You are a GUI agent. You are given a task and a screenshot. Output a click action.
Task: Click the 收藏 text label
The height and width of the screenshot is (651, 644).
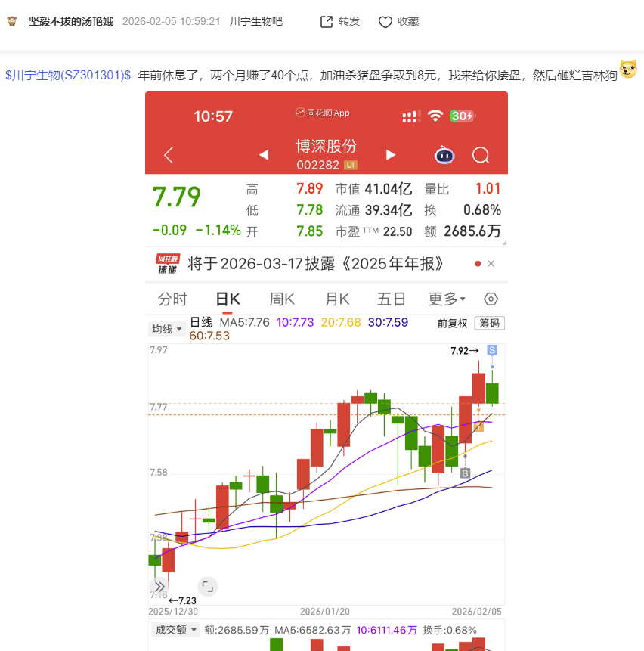click(x=408, y=22)
